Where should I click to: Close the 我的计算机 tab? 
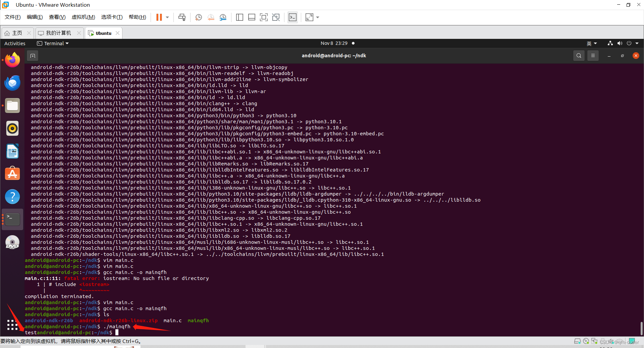click(79, 33)
